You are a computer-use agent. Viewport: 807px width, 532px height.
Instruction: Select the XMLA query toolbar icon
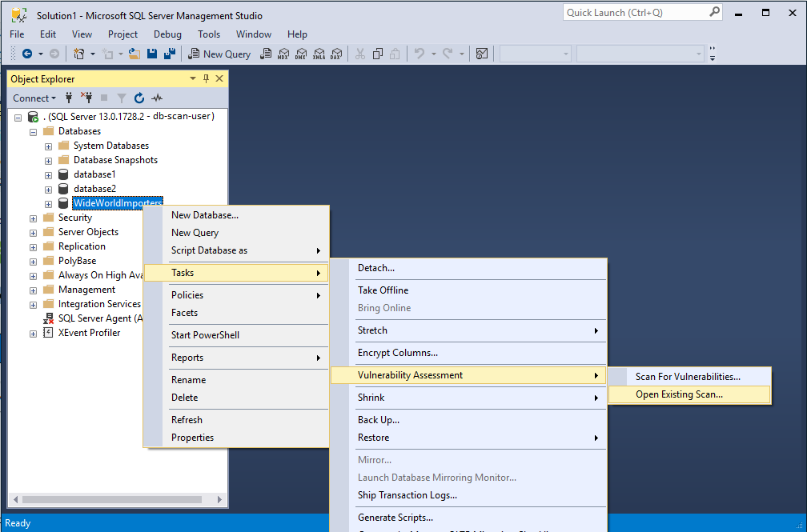click(x=319, y=54)
